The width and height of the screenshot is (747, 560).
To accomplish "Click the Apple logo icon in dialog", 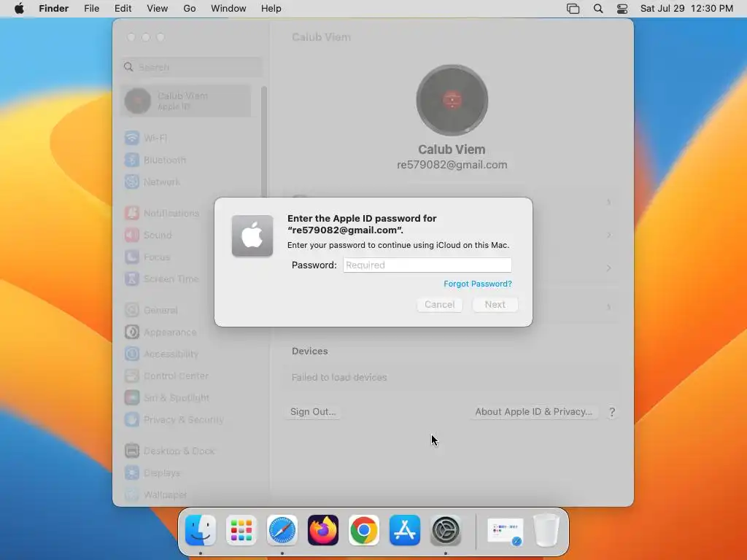I will tap(252, 236).
